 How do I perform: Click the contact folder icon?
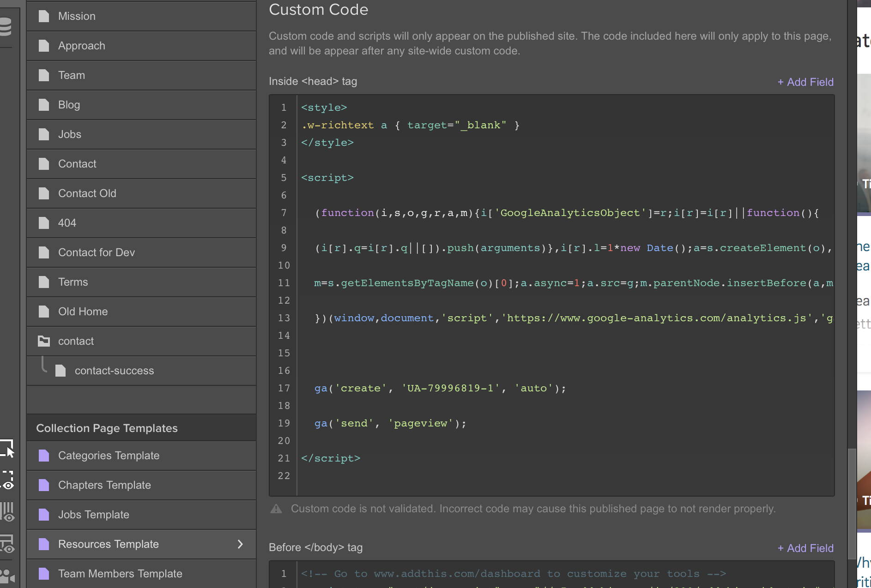(44, 341)
